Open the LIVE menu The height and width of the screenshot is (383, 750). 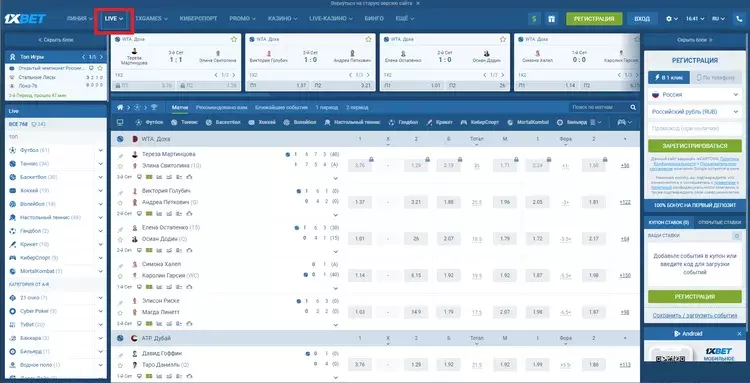pyautogui.click(x=114, y=19)
